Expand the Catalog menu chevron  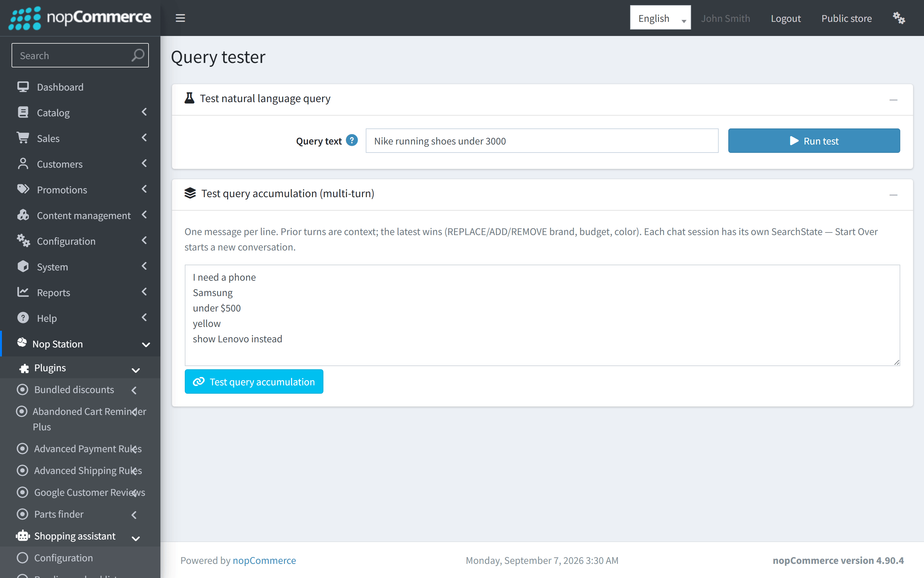point(144,112)
